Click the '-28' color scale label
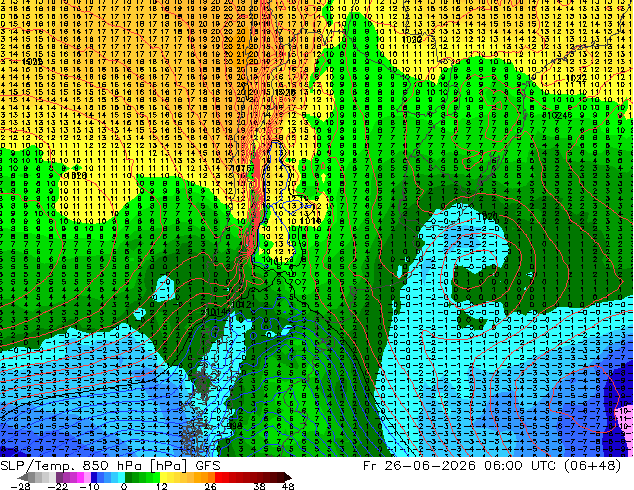 20,486
